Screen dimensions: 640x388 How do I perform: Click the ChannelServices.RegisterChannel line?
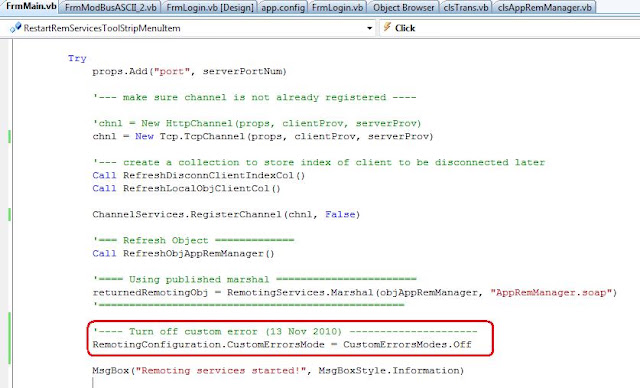point(226,214)
